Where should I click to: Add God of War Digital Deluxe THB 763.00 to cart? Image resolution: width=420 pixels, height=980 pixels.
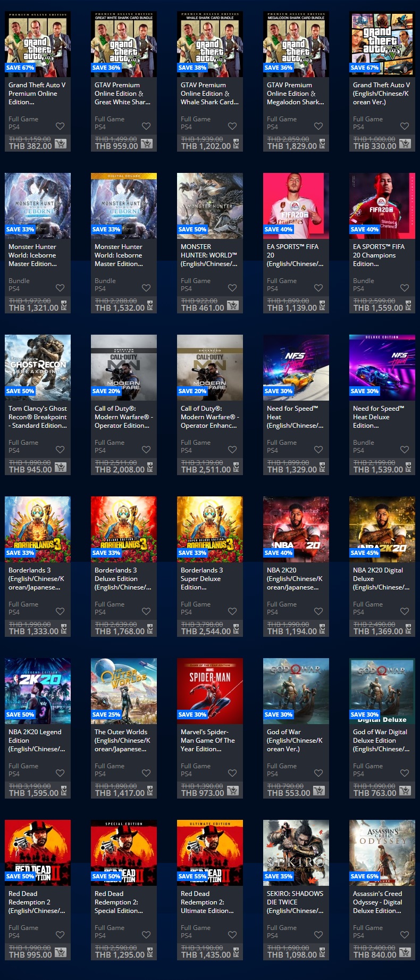click(x=405, y=790)
